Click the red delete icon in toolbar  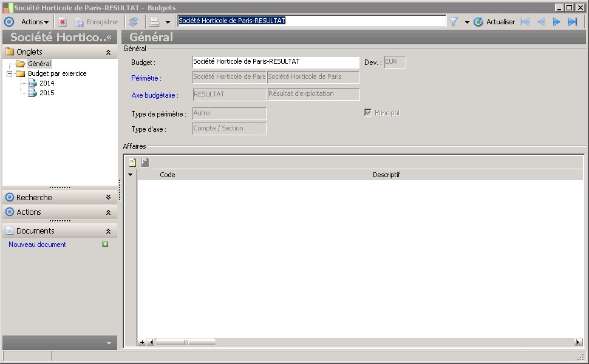click(63, 22)
